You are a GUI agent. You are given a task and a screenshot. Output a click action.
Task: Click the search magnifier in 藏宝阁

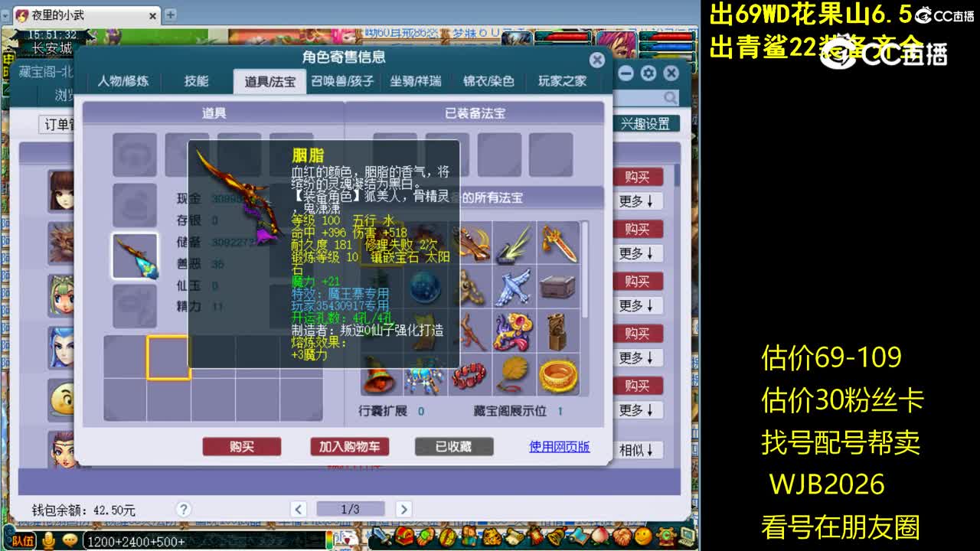tap(670, 98)
